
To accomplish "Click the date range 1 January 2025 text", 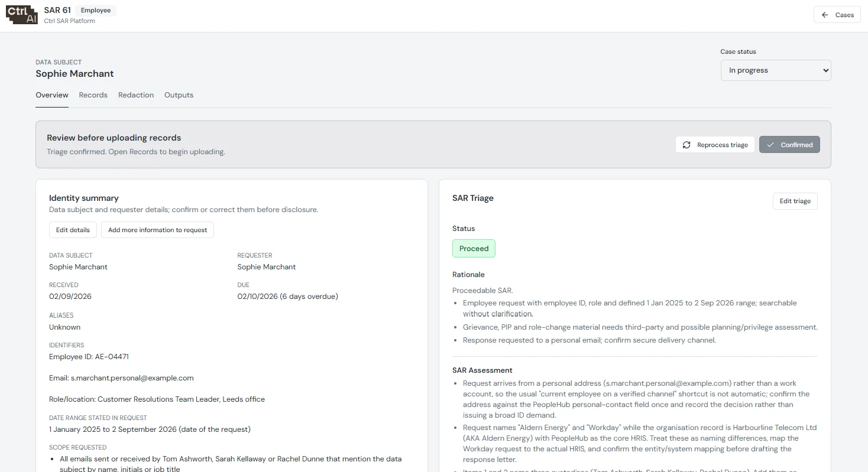I will tap(150, 429).
